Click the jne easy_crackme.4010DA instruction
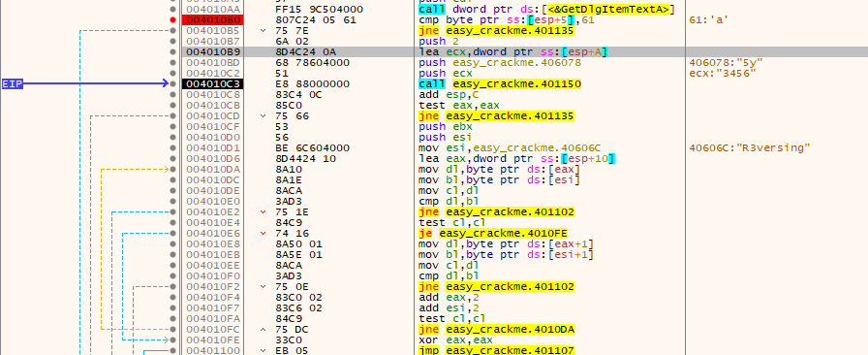Image resolution: width=868 pixels, height=355 pixels. (x=497, y=329)
